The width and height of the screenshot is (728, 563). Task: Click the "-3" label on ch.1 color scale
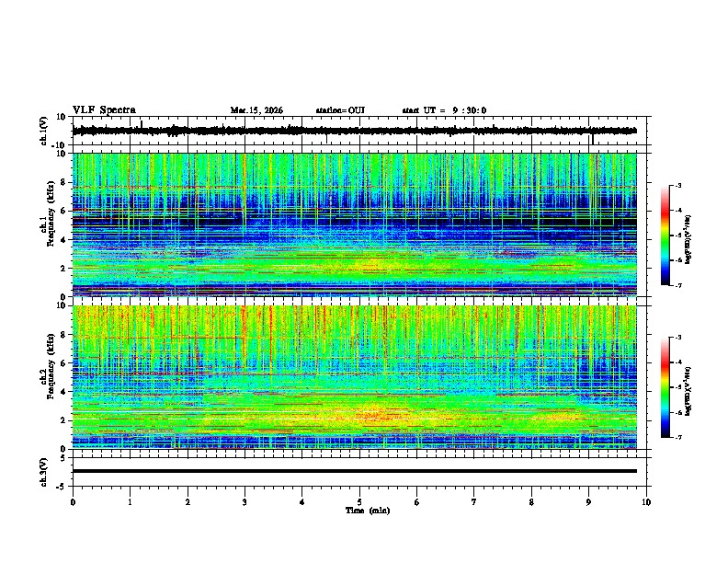(678, 186)
